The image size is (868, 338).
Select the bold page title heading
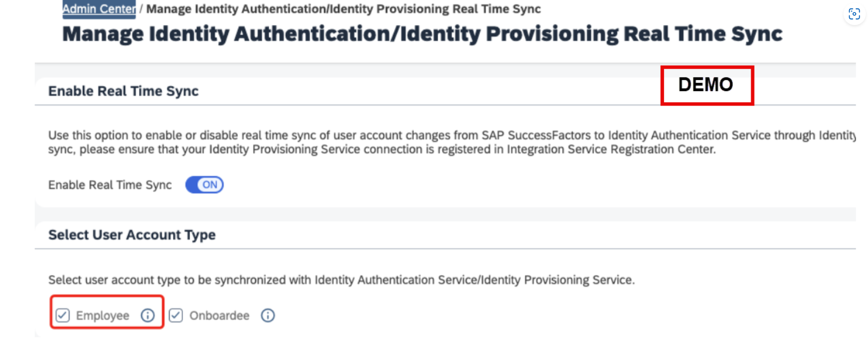point(423,34)
